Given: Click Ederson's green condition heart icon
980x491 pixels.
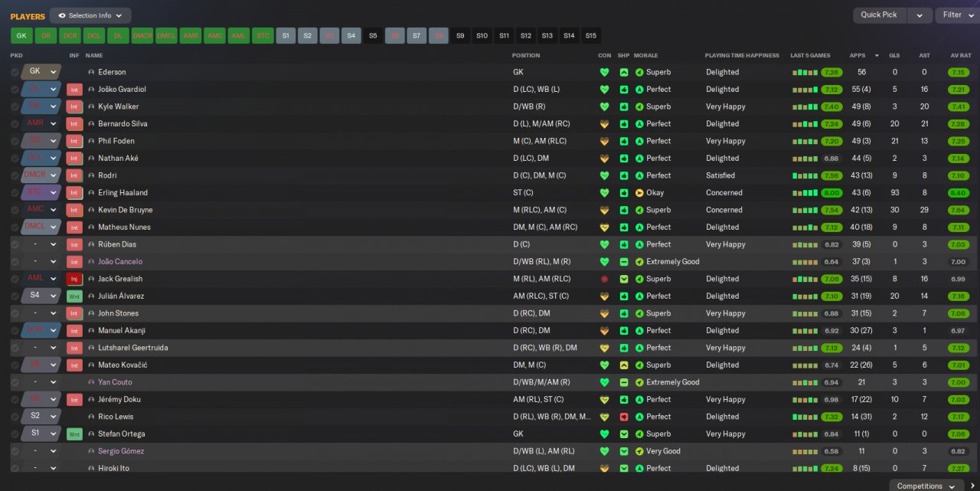Looking at the screenshot, I should pyautogui.click(x=604, y=72).
